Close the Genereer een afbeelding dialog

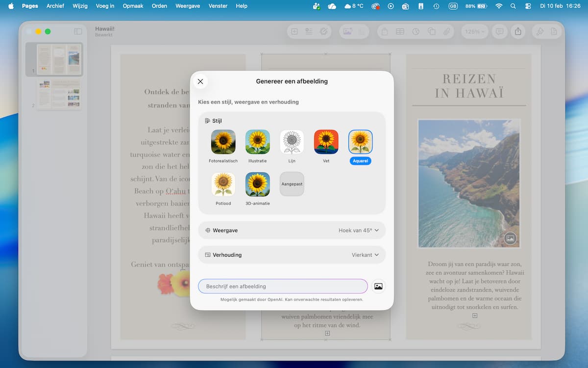[x=200, y=81]
